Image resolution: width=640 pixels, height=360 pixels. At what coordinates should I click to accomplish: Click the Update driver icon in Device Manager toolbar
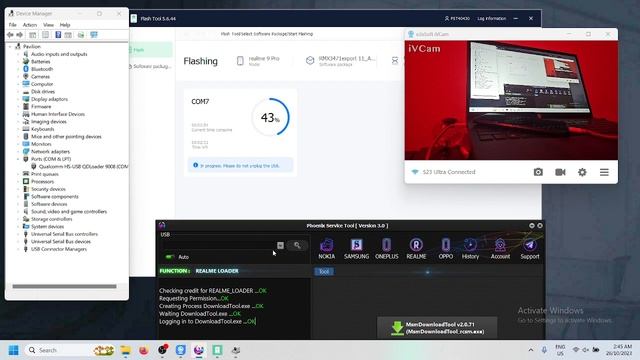click(81, 35)
